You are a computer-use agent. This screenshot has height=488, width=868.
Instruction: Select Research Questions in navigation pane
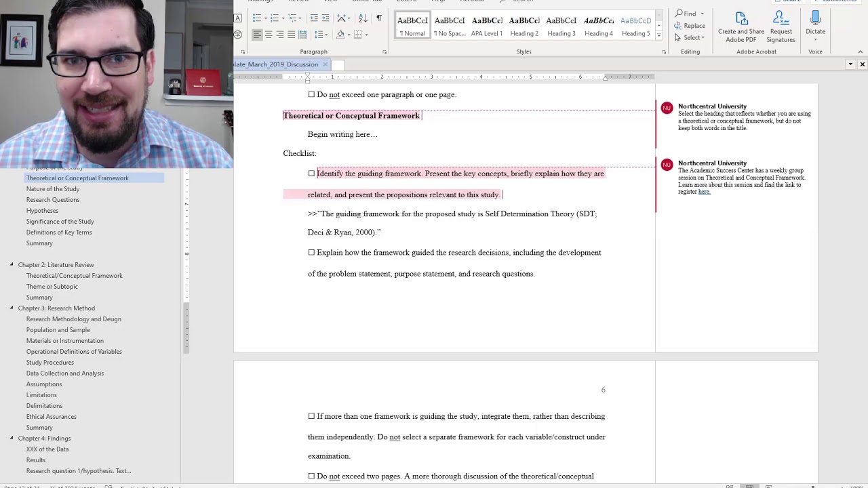53,200
